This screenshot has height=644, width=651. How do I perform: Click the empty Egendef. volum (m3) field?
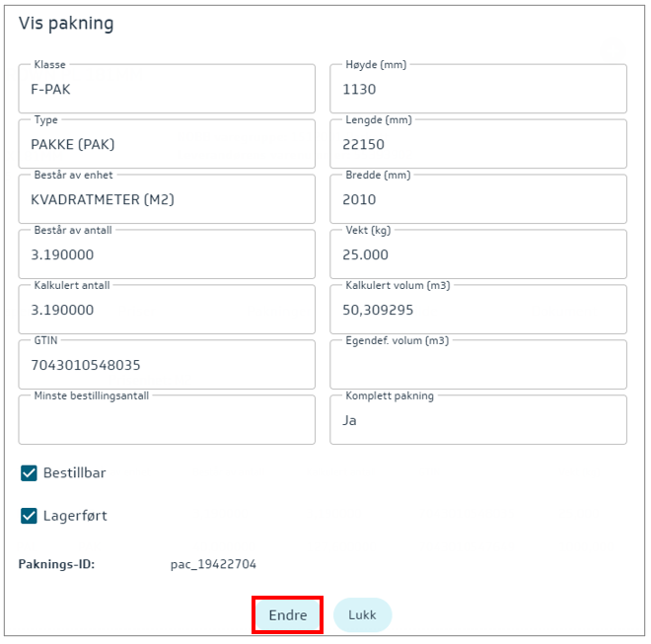tap(478, 366)
